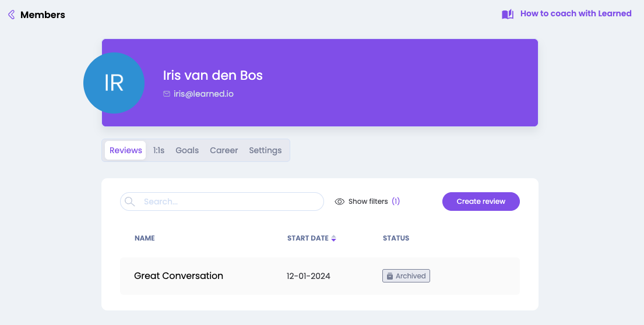Click the Members back link text

(43, 15)
